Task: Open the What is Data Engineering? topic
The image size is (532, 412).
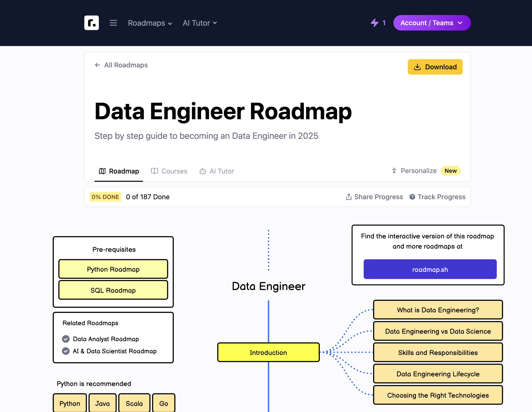Action: [438, 310]
